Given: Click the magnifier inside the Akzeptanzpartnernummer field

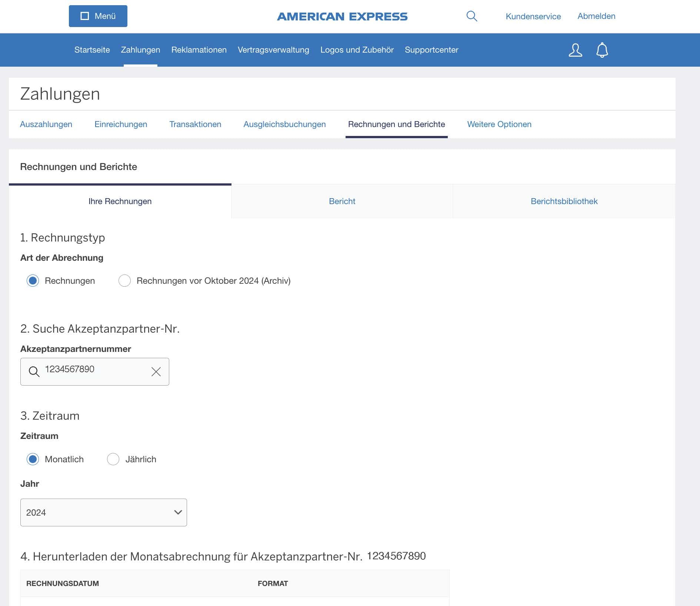Looking at the screenshot, I should [x=34, y=372].
